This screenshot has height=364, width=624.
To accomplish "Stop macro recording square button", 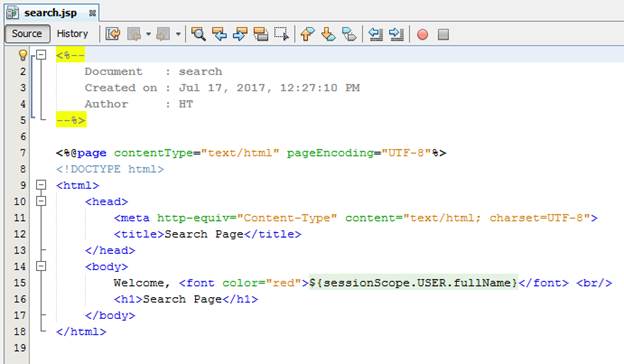I will [443, 35].
